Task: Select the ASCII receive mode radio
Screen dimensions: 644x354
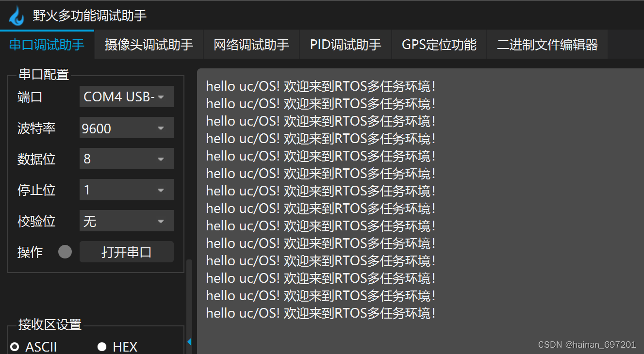Action: coord(15,347)
